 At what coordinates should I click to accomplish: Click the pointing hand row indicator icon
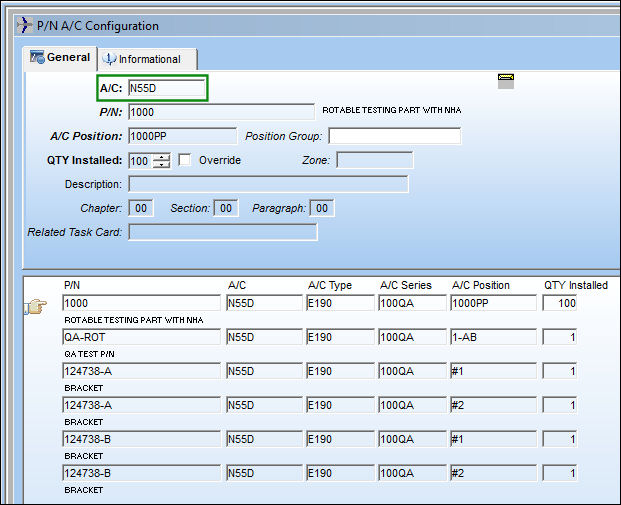coord(36,306)
